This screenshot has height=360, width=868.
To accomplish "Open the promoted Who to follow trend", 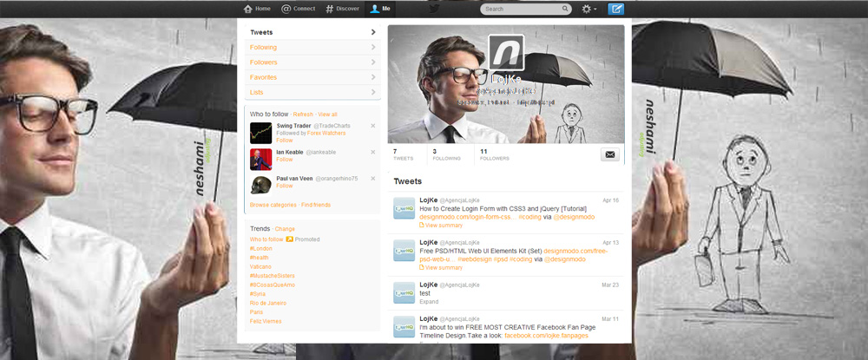I will (266, 239).
